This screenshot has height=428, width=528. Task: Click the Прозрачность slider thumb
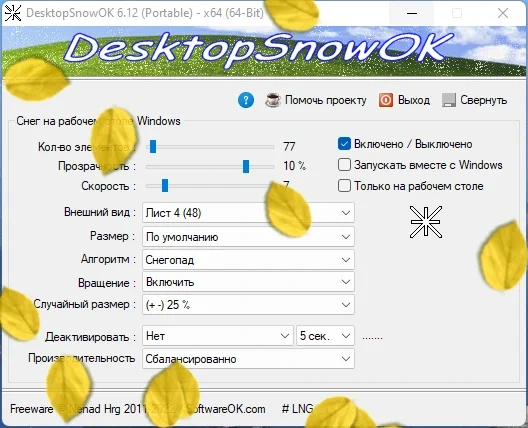(x=246, y=166)
